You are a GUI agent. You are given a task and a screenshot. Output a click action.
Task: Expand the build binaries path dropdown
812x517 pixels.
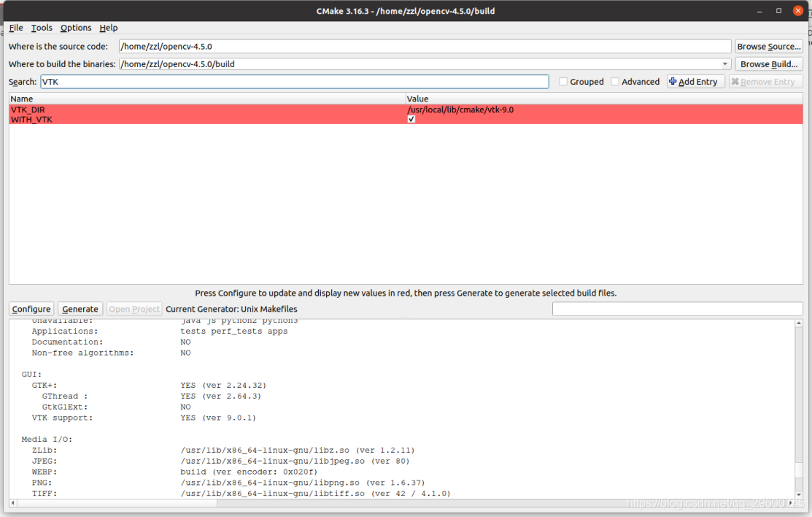click(724, 64)
